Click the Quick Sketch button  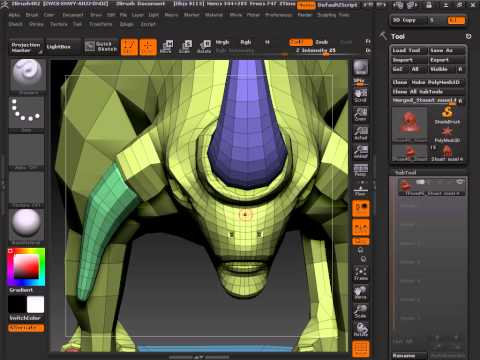point(101,47)
